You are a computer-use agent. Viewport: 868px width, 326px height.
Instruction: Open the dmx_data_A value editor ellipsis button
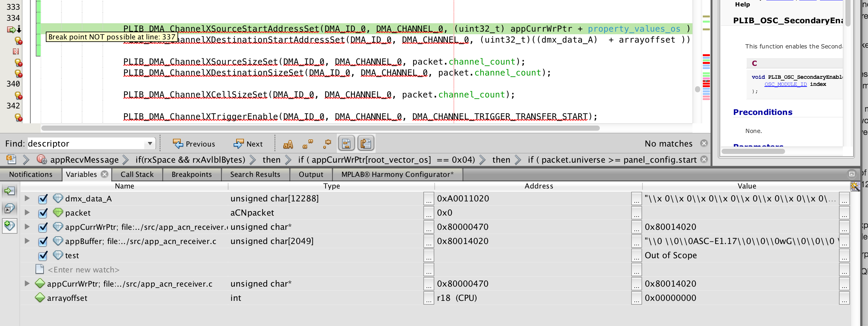(844, 199)
